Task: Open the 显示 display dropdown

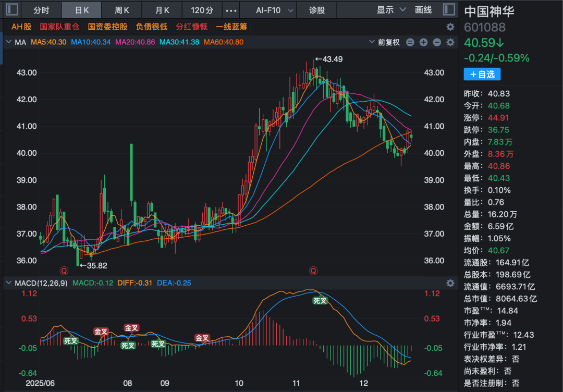Action: [x=391, y=10]
